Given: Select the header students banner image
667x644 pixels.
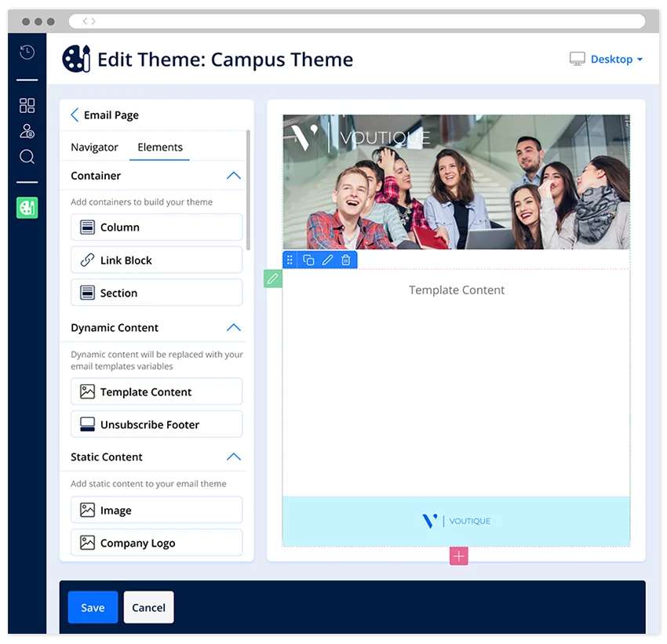Looking at the screenshot, I should [457, 182].
